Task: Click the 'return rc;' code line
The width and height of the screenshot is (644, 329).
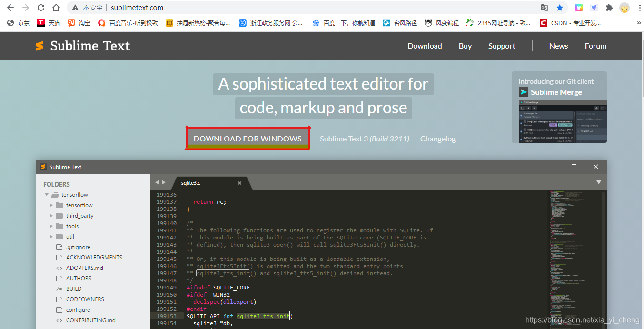Action: coord(210,202)
